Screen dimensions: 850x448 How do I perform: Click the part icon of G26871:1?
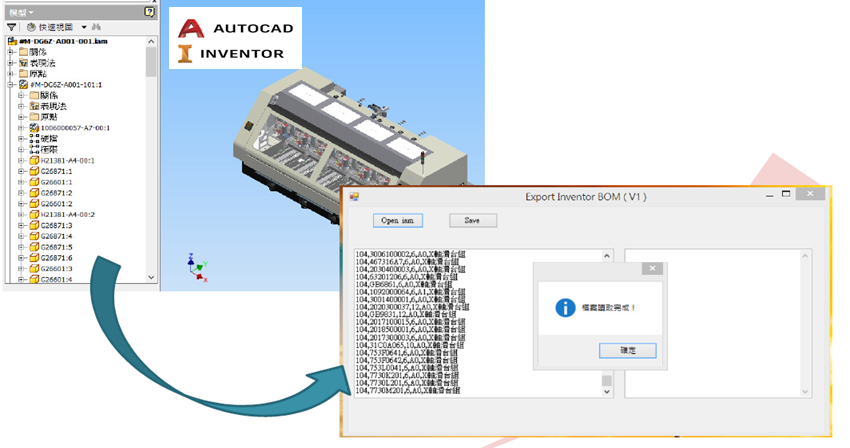point(34,171)
